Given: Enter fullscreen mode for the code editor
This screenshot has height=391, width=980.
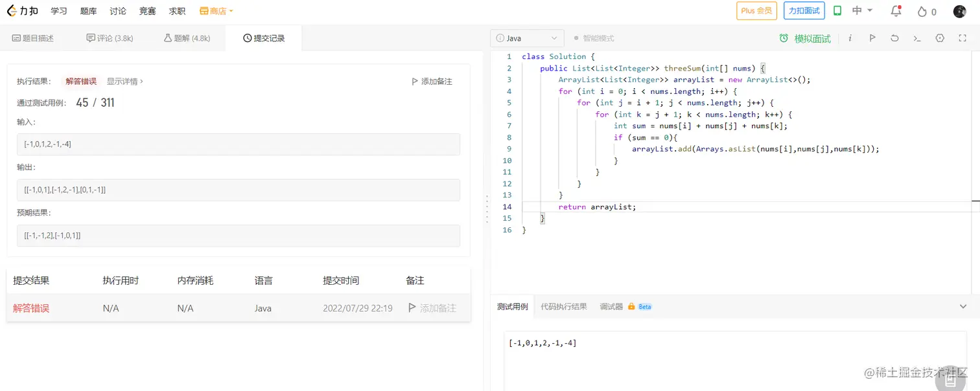Looking at the screenshot, I should 963,38.
